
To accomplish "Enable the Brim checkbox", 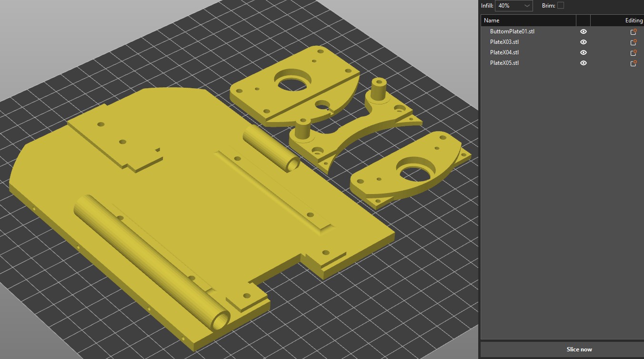I will point(561,5).
